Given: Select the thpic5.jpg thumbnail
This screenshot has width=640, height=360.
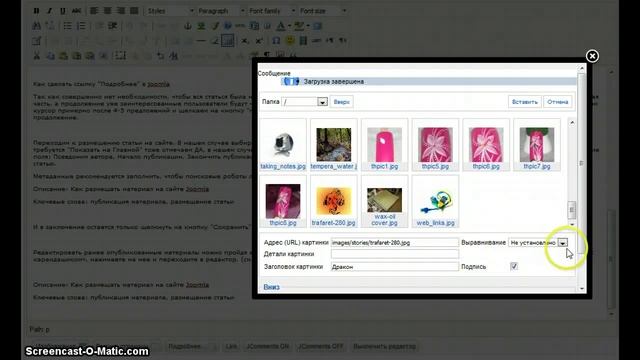Looking at the screenshot, I should (x=435, y=145).
